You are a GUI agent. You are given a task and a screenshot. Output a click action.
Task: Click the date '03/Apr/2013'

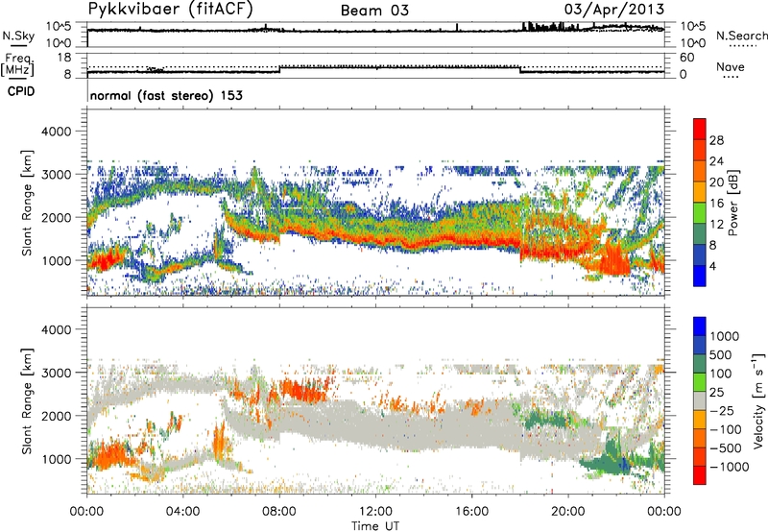pos(614,10)
